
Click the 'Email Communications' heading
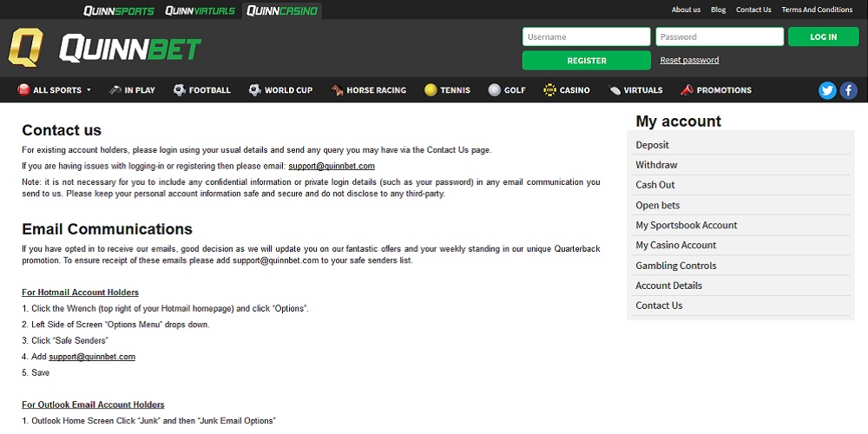(x=108, y=229)
